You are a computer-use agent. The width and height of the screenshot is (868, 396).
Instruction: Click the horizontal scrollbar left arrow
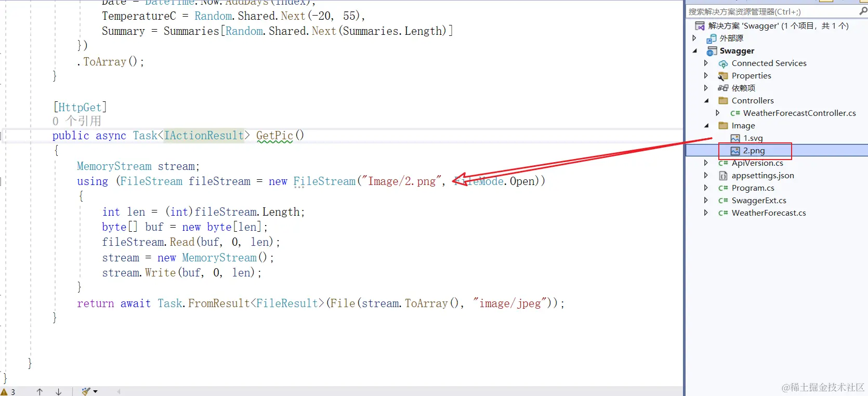(119, 392)
